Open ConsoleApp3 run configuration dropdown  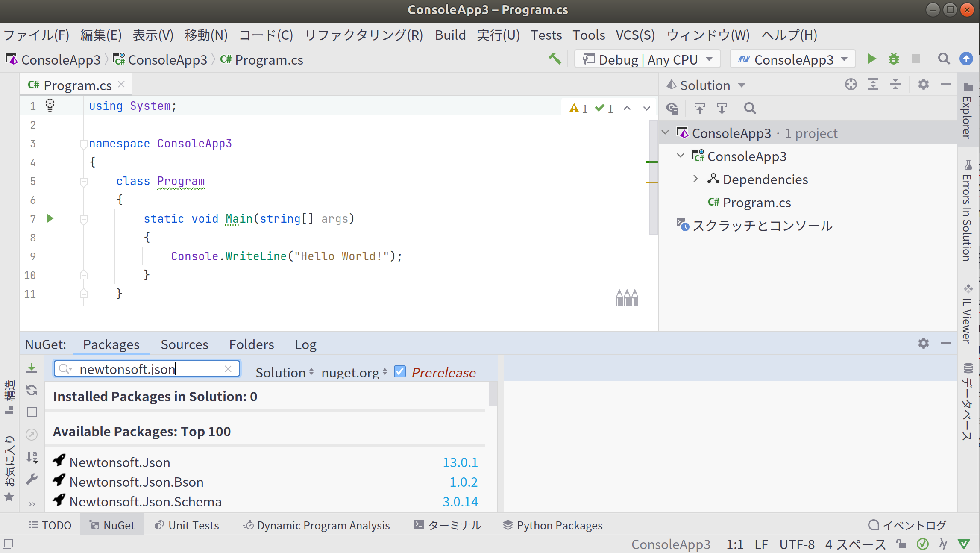tap(793, 59)
